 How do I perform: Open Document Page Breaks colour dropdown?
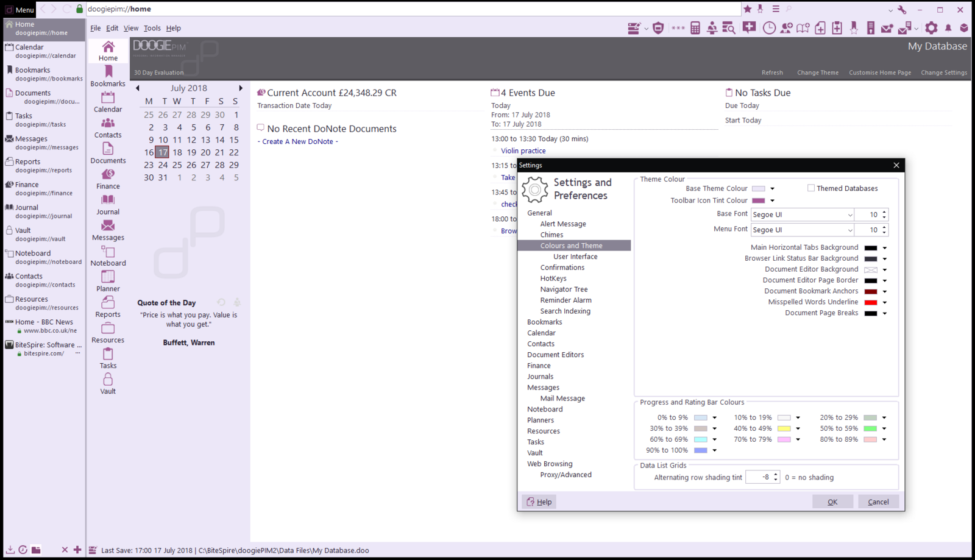[x=885, y=313]
